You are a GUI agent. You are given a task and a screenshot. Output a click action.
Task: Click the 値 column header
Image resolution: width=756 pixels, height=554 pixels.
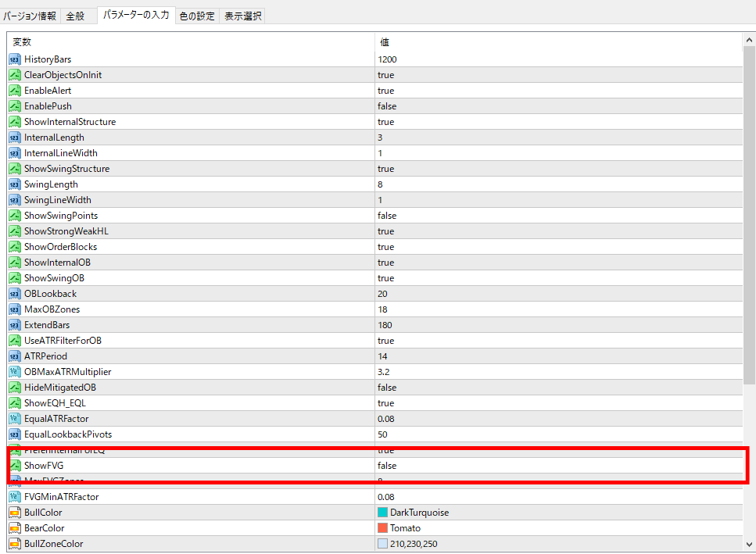pyautogui.click(x=384, y=42)
